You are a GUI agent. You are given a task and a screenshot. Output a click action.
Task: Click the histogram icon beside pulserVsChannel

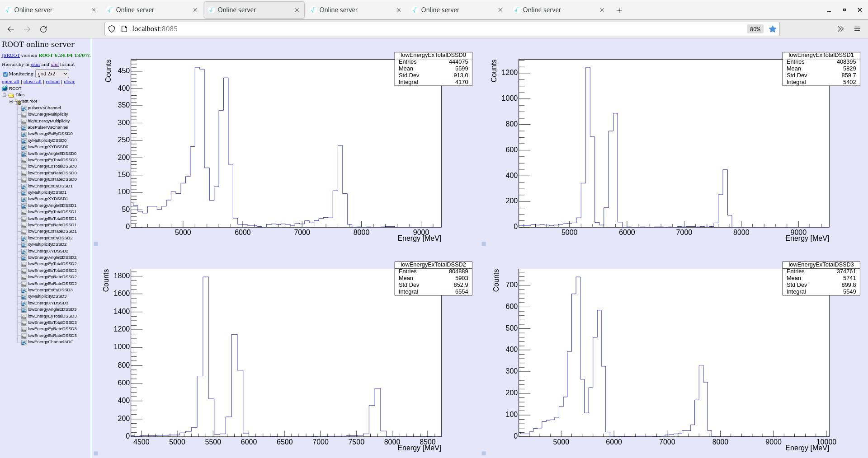(24, 108)
